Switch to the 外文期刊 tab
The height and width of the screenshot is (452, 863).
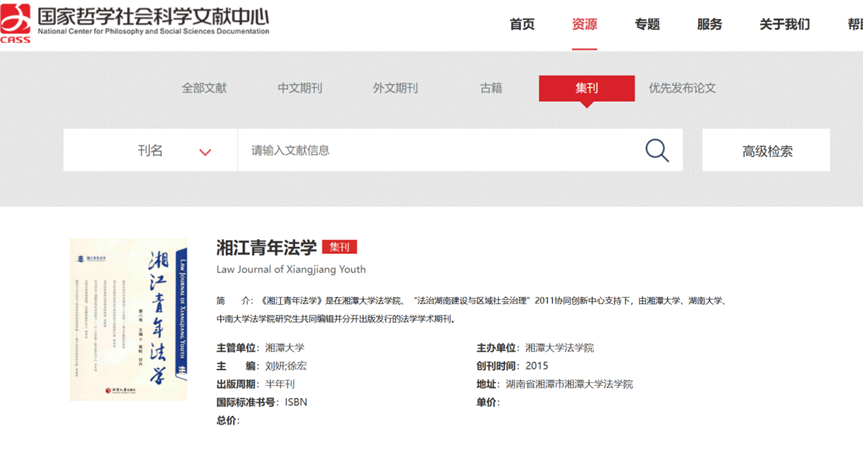tap(395, 88)
